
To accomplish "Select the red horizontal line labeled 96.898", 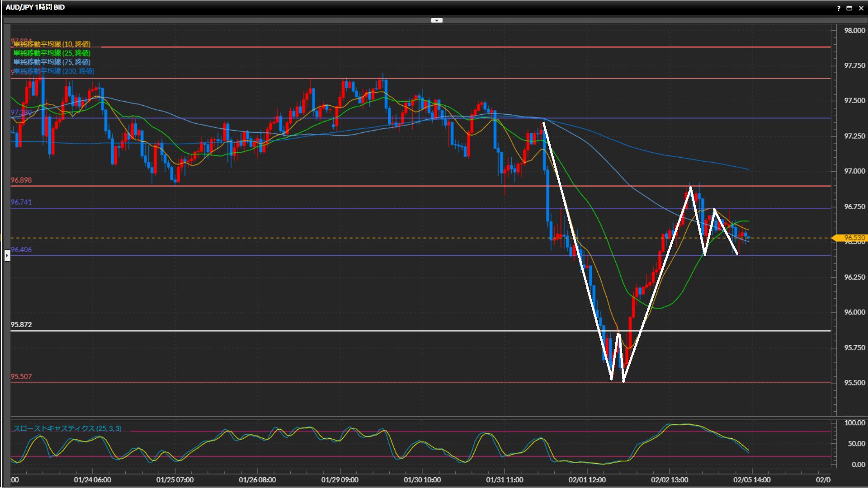I will point(316,186).
